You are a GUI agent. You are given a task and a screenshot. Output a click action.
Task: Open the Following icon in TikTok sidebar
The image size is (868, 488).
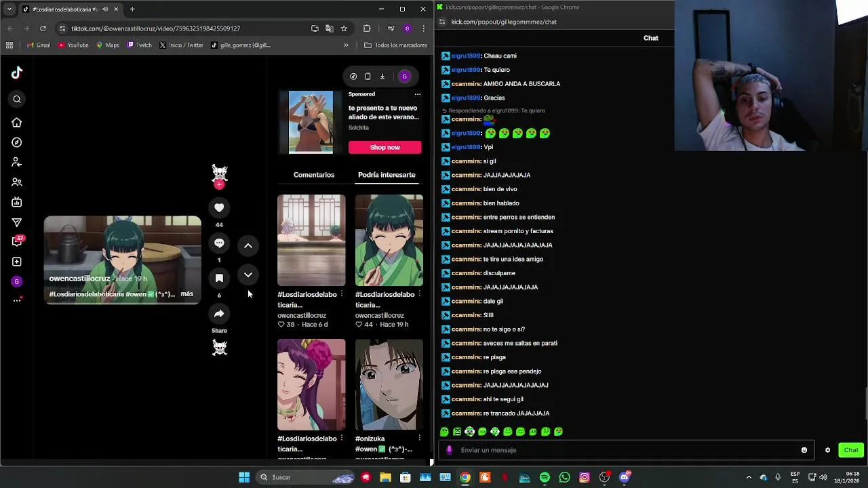click(x=17, y=162)
